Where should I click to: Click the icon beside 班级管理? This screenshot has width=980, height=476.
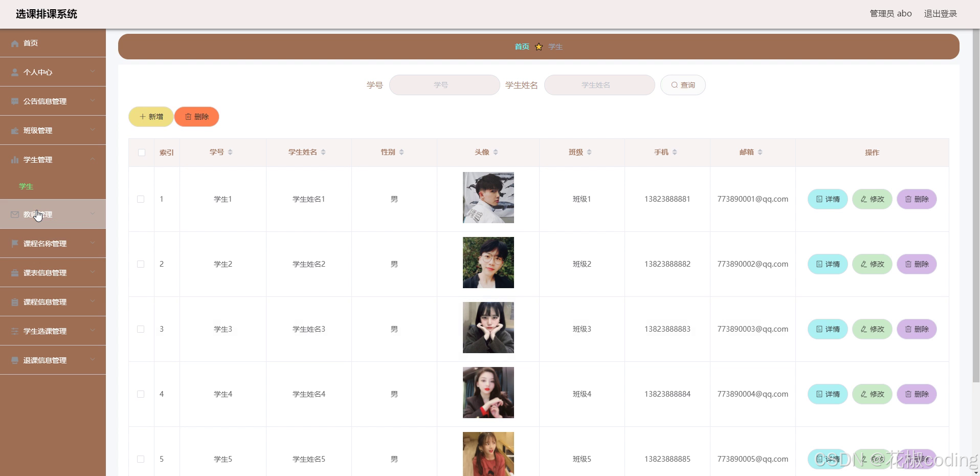15,131
